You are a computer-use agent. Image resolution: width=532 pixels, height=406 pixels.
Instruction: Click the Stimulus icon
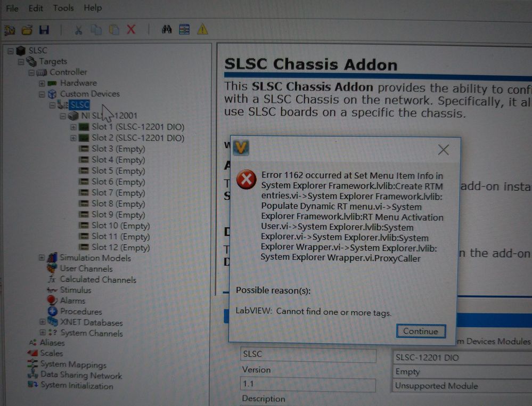(x=52, y=290)
